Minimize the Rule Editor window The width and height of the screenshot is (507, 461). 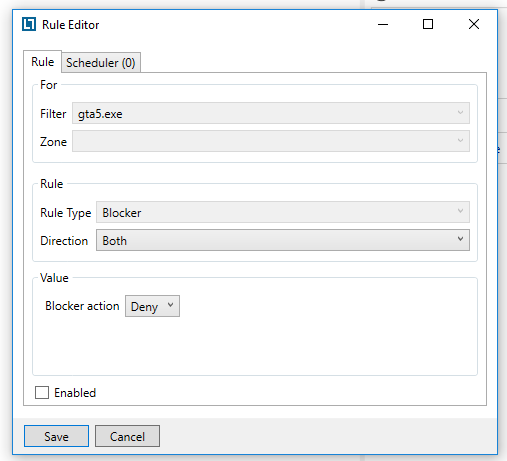[x=383, y=24]
